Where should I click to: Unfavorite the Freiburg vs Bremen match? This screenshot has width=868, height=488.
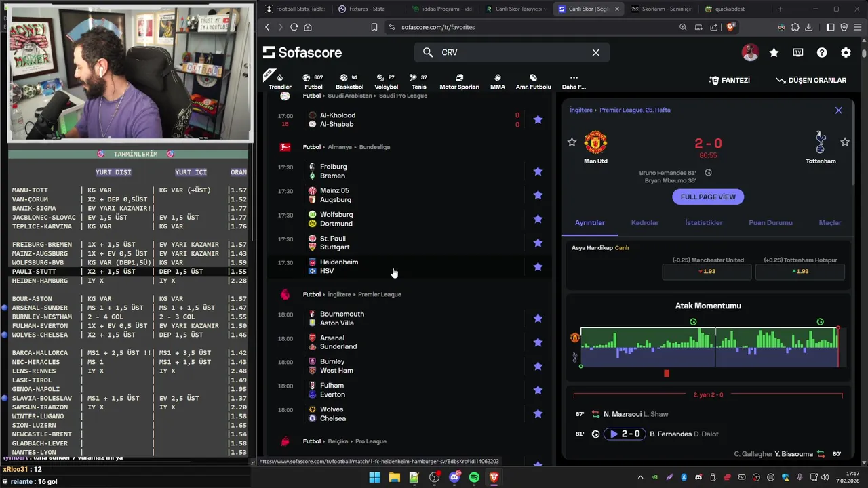(538, 171)
